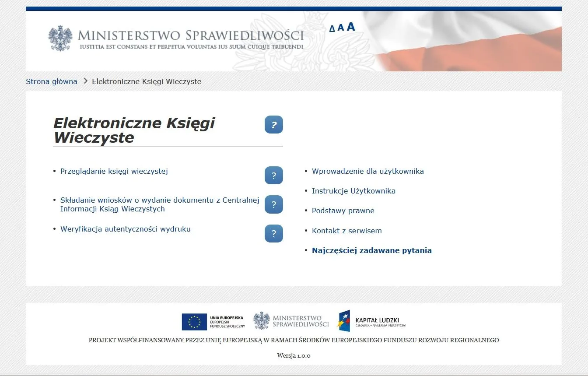Choose the medium font size letter A
Screen dimensions: 588x376
pos(340,27)
